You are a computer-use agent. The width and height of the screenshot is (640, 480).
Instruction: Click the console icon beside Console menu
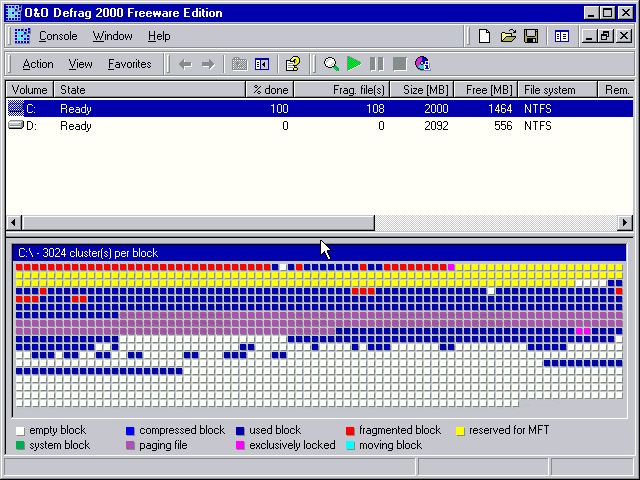(22, 36)
